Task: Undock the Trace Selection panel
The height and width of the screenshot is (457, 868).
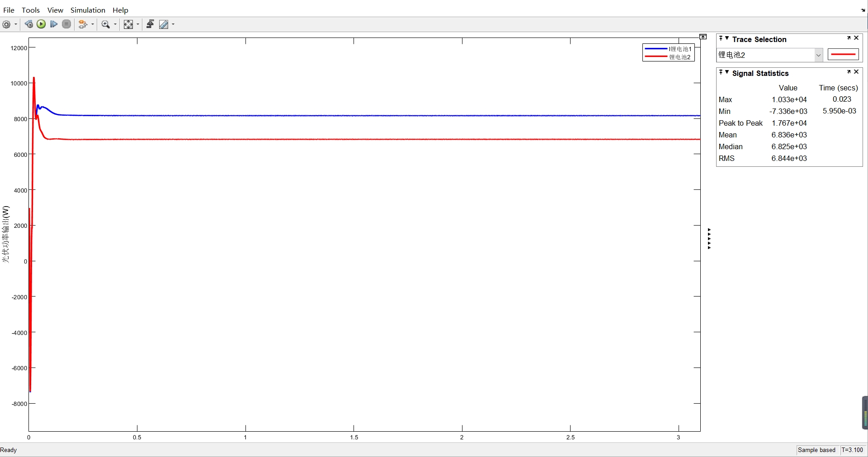Action: click(x=849, y=38)
